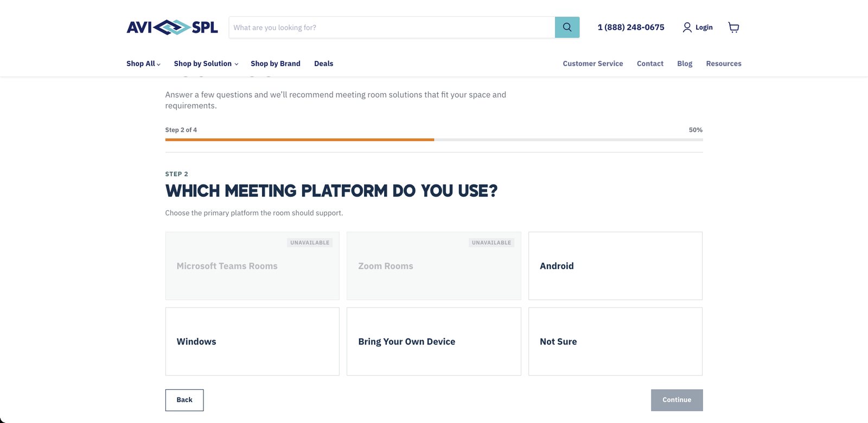Click the 50% progress value
Screen dimensions: 868x423
point(695,130)
